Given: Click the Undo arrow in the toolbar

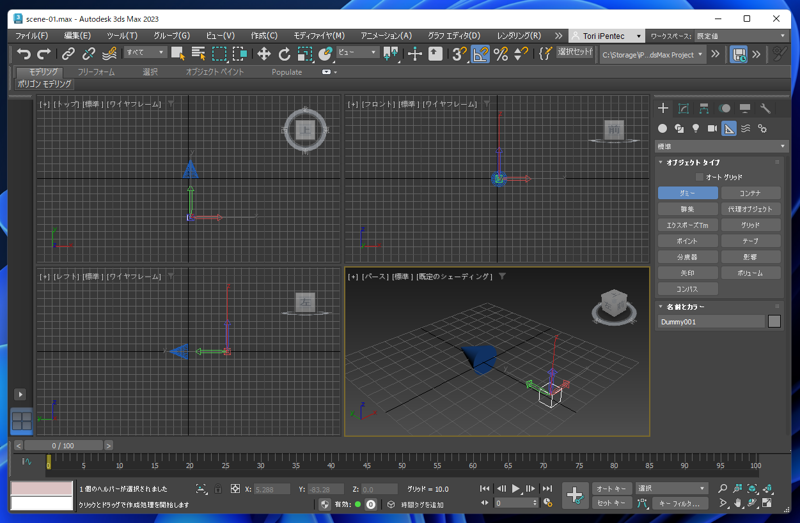Looking at the screenshot, I should pos(24,54).
